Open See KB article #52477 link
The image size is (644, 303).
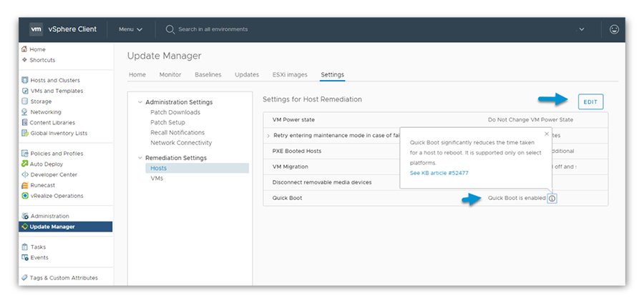tap(439, 173)
